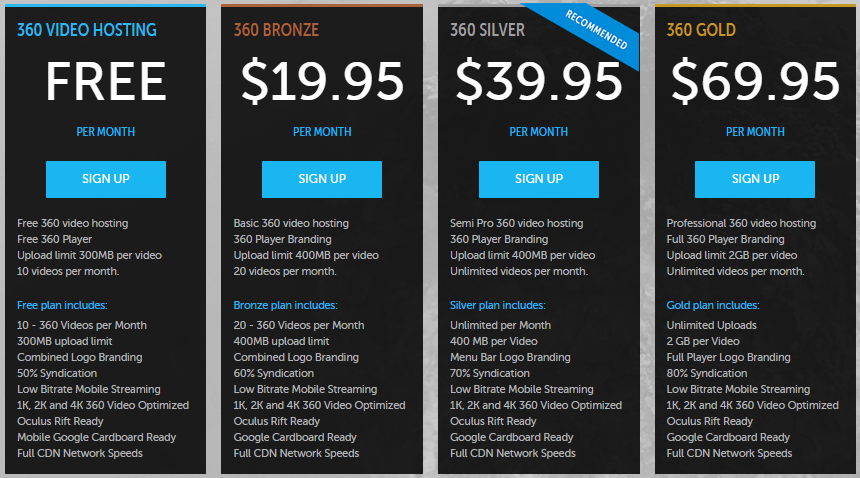Select the 360 Silver plan title
The image size is (860, 478).
487,30
